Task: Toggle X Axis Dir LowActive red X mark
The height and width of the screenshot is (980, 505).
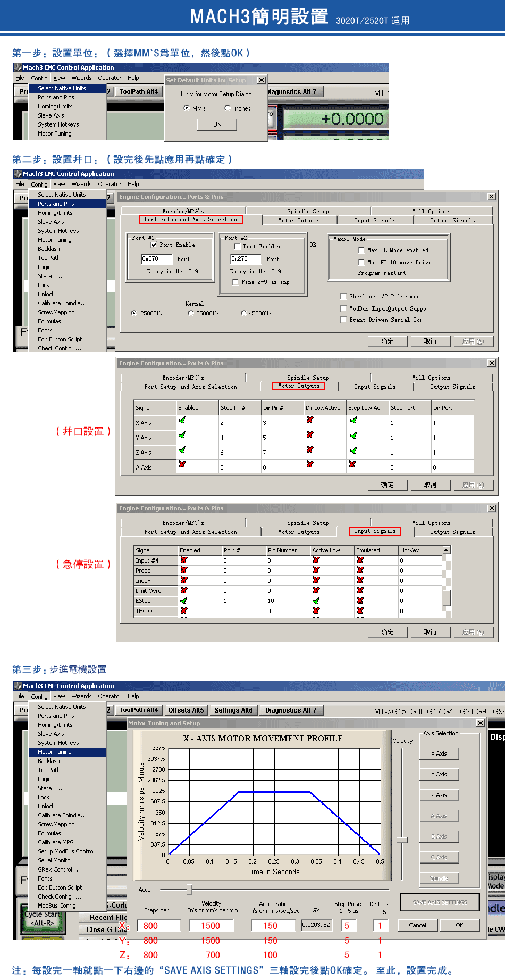Action: (x=310, y=420)
